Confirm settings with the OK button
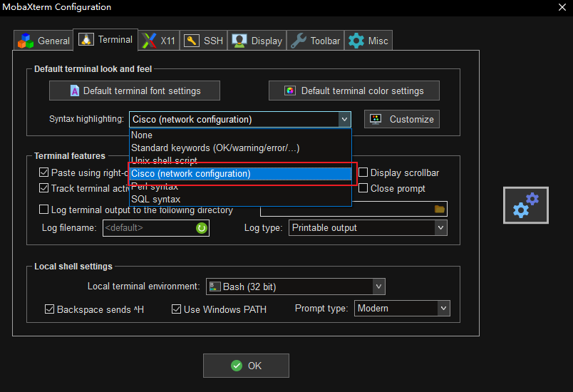The width and height of the screenshot is (573, 392). 246,366
